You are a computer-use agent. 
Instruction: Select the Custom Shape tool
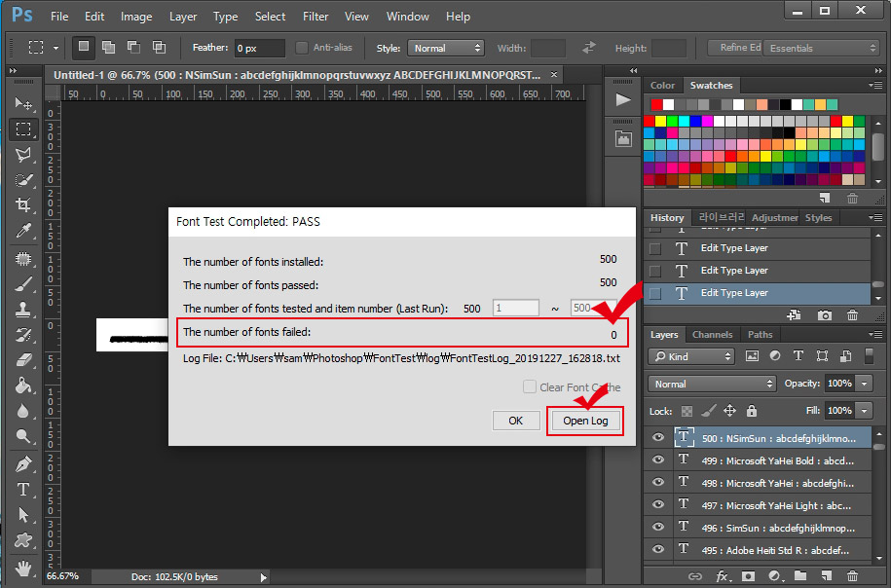coord(23,539)
